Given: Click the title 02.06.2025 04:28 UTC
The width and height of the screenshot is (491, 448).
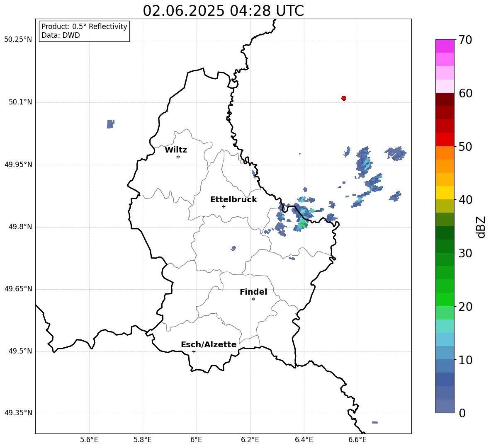Looking at the screenshot, I should 223,11.
